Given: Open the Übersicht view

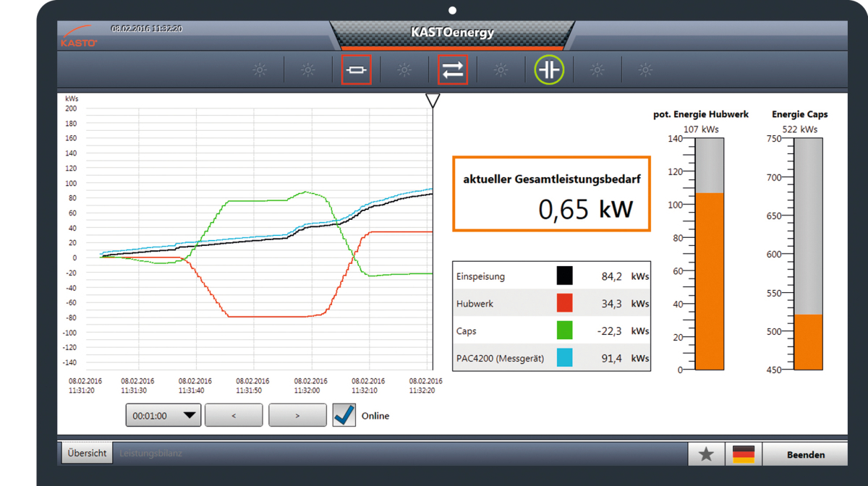Looking at the screenshot, I should tap(87, 453).
